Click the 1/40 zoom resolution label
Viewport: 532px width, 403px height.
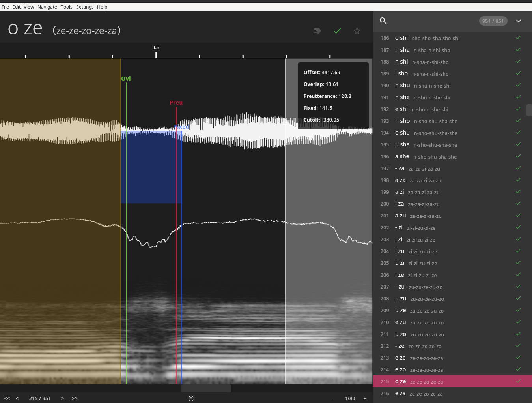[x=350, y=398]
